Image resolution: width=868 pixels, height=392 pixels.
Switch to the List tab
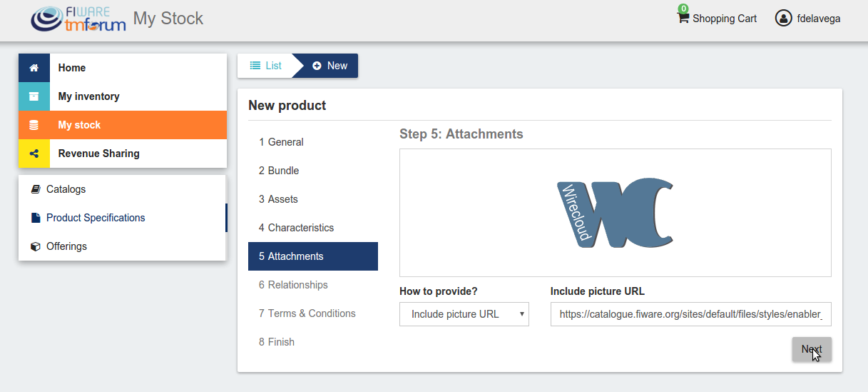point(265,66)
